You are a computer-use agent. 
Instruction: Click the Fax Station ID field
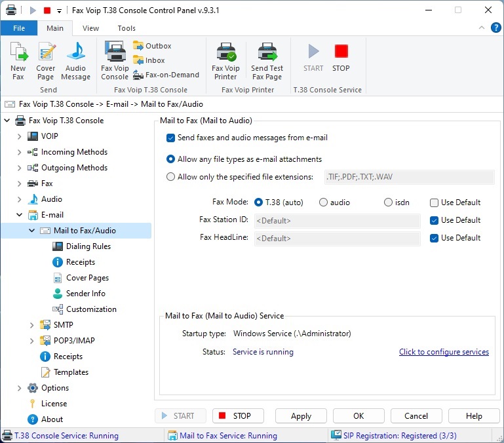pos(337,221)
